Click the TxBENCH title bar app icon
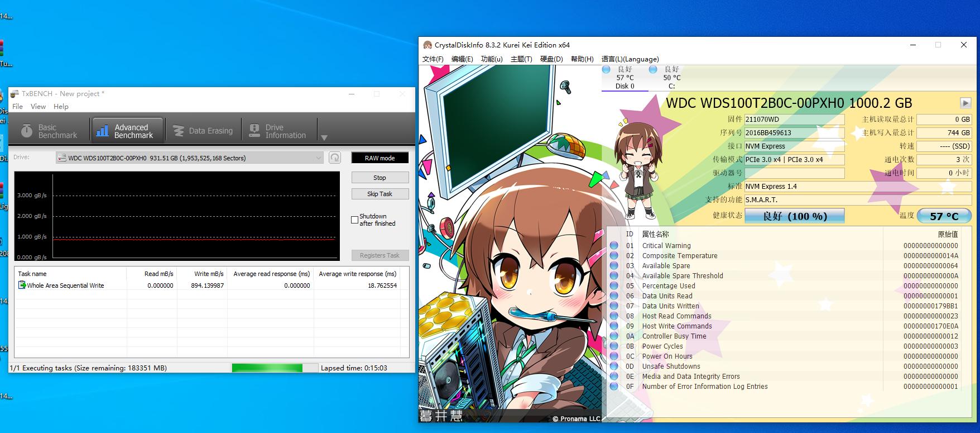Screen dimensions: 980x433 point(15,94)
